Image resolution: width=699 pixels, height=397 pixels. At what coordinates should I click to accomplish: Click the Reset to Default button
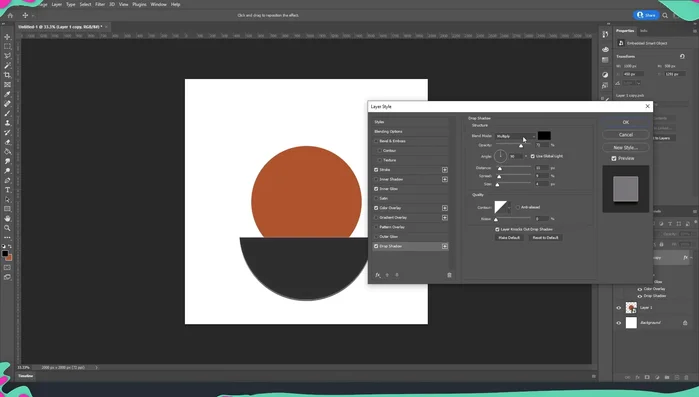(545, 238)
